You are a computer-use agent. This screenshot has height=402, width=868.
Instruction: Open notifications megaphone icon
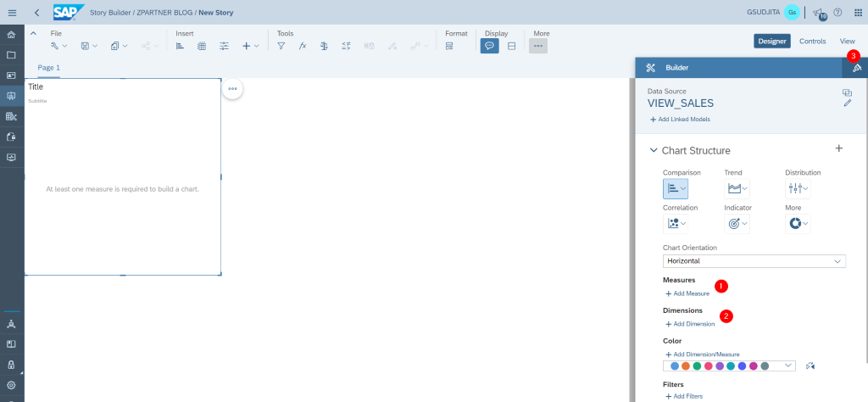tap(818, 12)
